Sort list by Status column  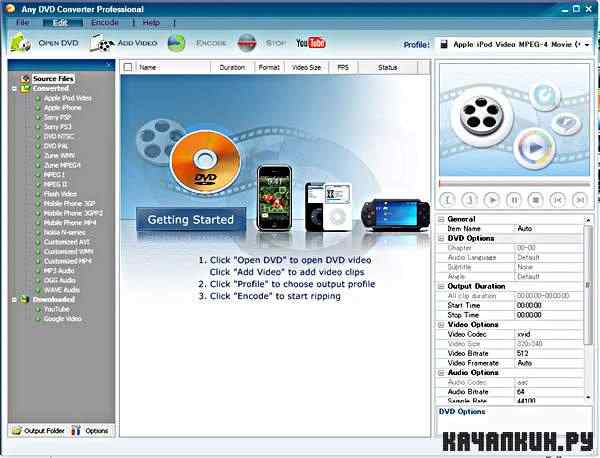tap(388, 67)
